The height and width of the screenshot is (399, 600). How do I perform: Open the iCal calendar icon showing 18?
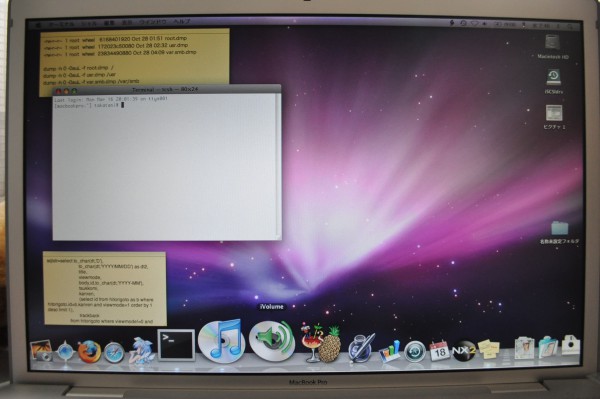click(439, 351)
